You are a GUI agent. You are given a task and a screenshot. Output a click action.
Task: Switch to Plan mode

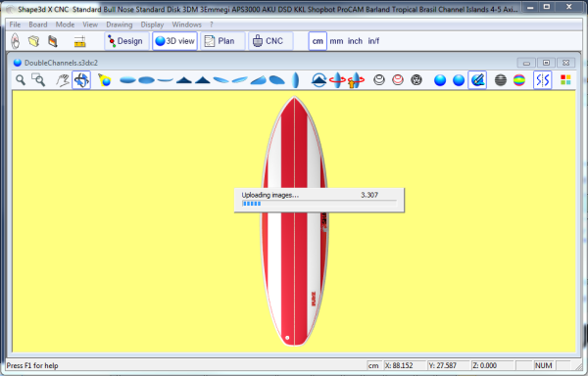coord(222,41)
